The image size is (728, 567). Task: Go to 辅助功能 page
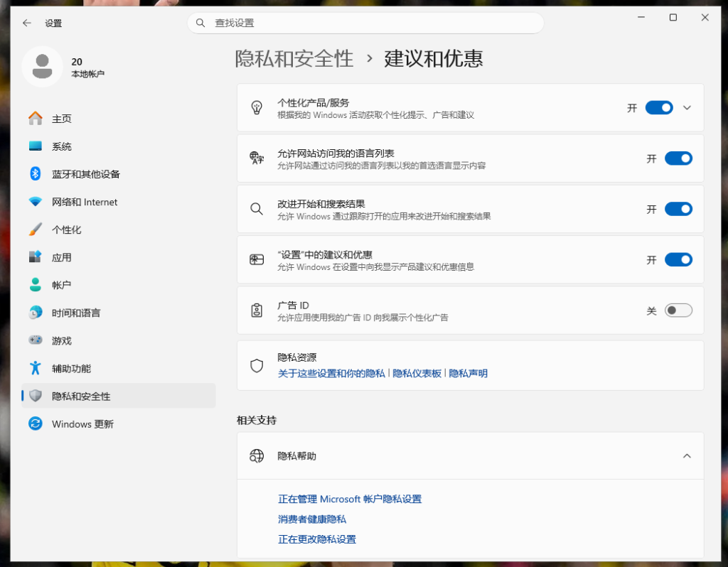119,369
